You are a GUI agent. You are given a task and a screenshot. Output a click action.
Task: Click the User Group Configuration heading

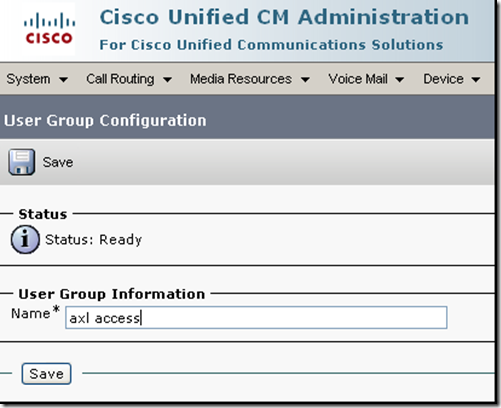tap(105, 121)
